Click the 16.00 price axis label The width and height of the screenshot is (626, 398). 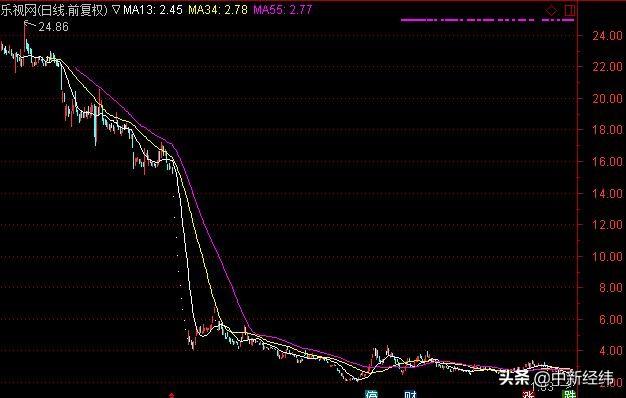(x=607, y=162)
